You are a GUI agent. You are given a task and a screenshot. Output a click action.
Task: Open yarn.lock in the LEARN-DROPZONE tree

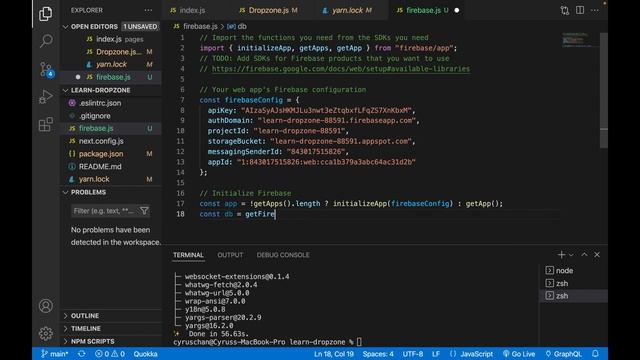click(x=111, y=179)
